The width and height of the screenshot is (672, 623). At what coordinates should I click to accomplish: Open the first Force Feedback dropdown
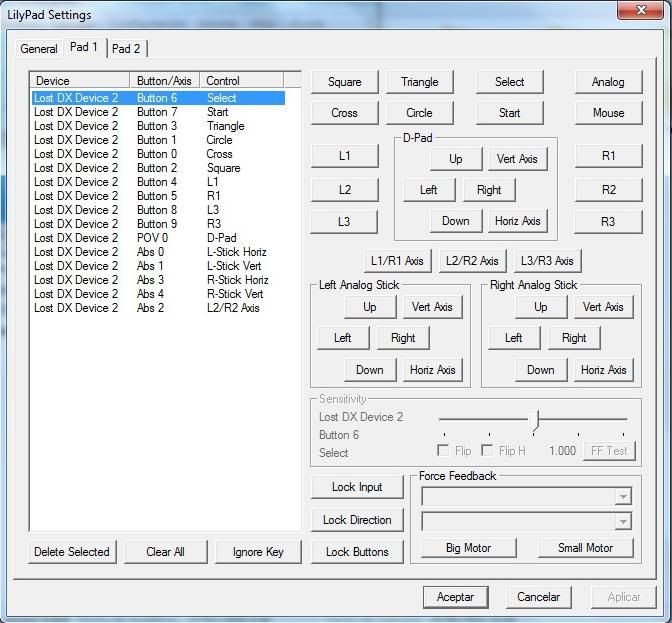point(526,497)
